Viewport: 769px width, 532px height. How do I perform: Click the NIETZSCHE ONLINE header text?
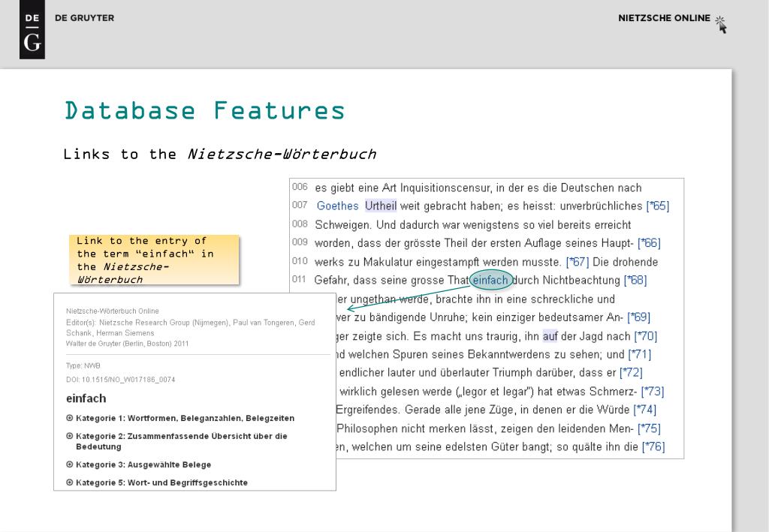pos(664,18)
